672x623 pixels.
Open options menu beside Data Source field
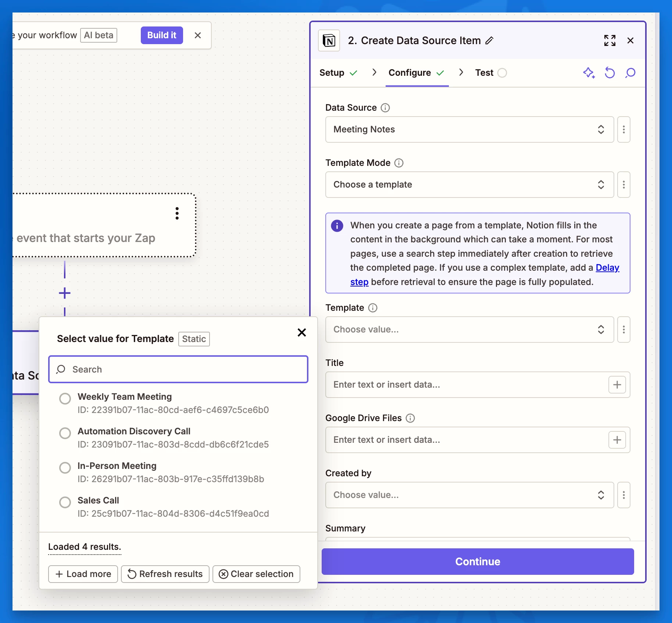(623, 129)
